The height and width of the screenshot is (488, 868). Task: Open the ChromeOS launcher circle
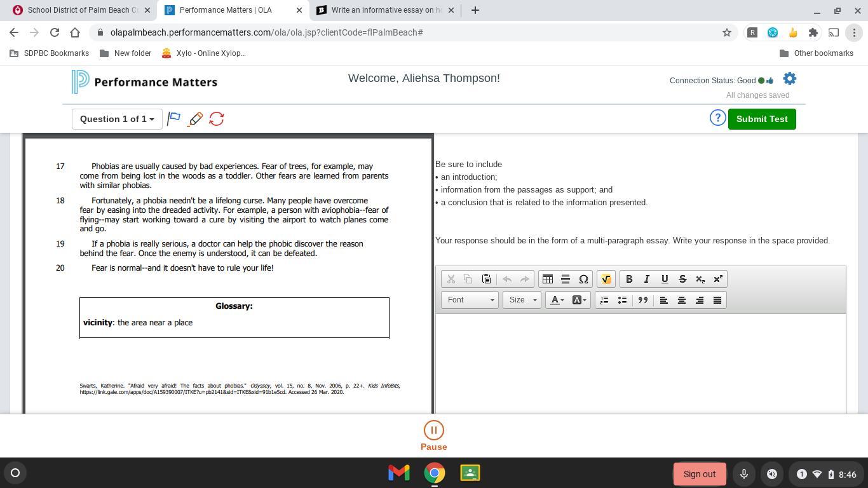click(x=15, y=473)
